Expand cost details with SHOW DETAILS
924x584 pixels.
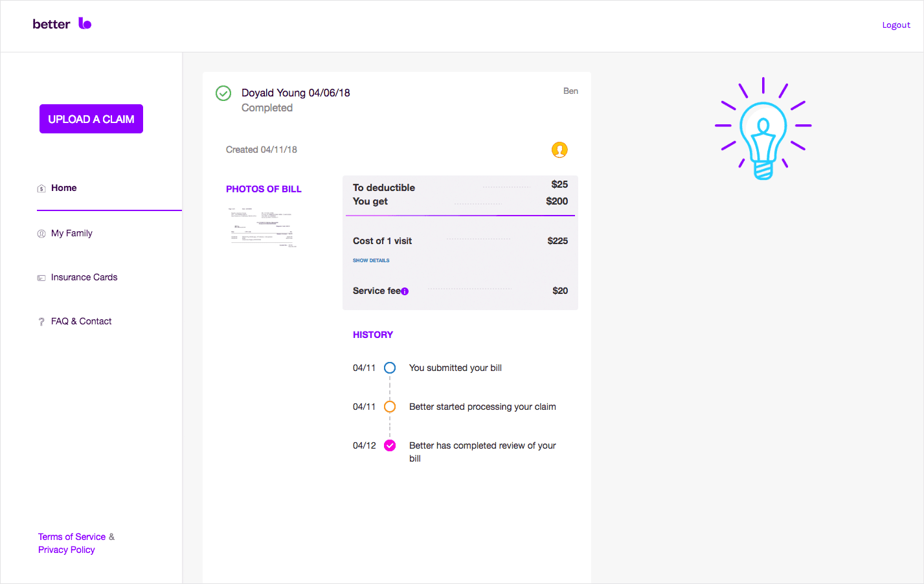pyautogui.click(x=371, y=260)
